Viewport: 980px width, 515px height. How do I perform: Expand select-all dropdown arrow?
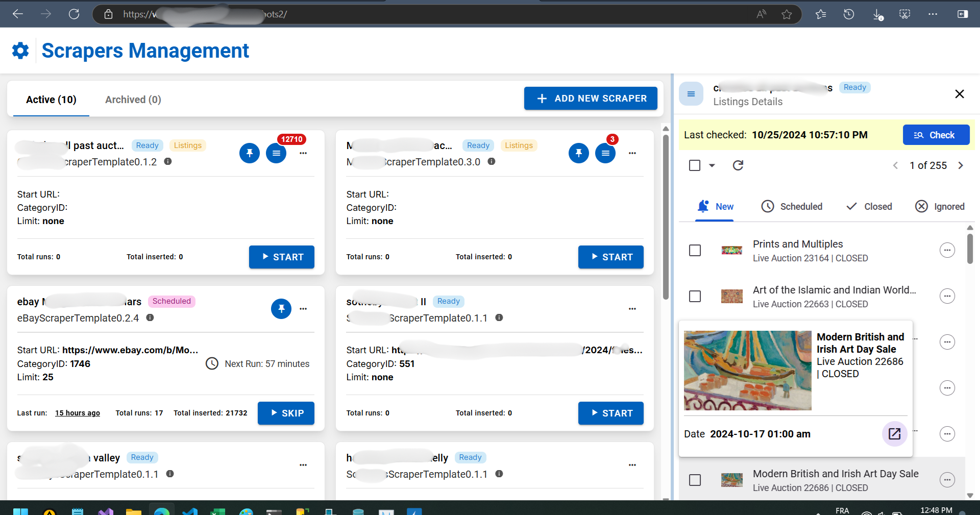point(712,165)
